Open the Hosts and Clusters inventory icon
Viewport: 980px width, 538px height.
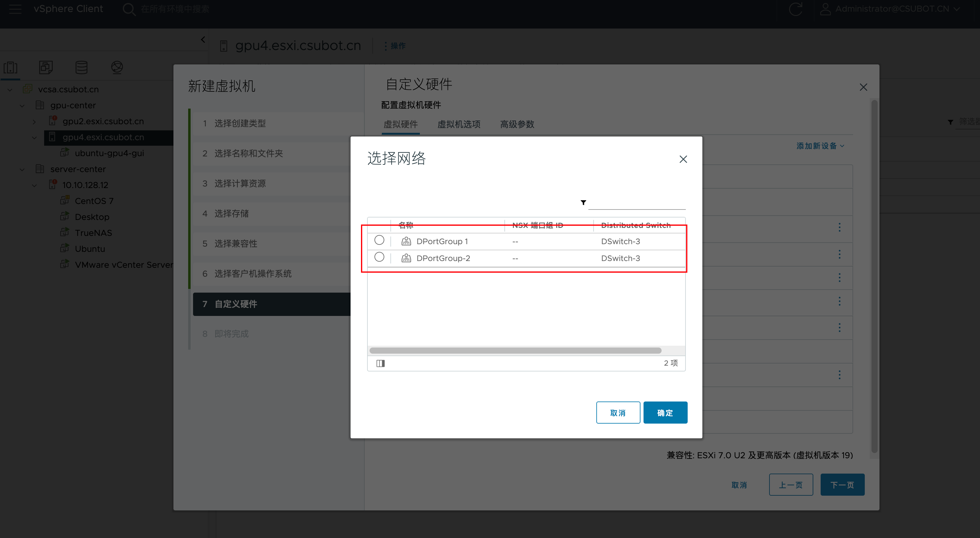click(10, 68)
